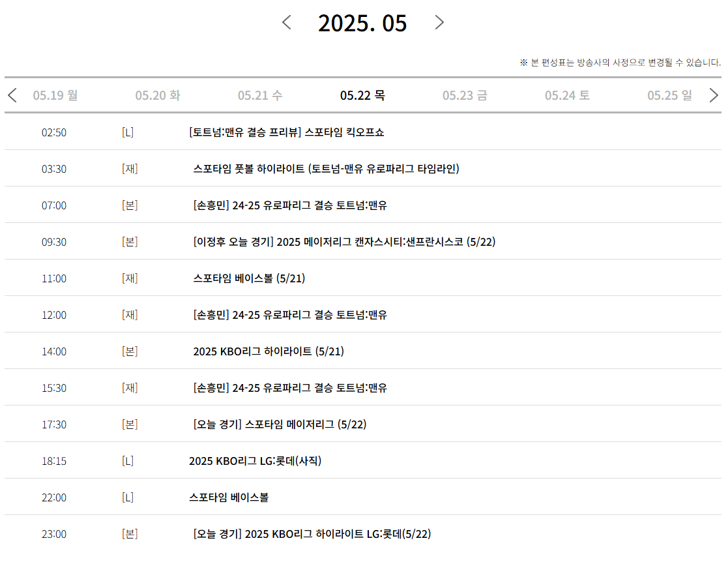Click the schedule change notice text
728x562 pixels.
[x=620, y=62]
